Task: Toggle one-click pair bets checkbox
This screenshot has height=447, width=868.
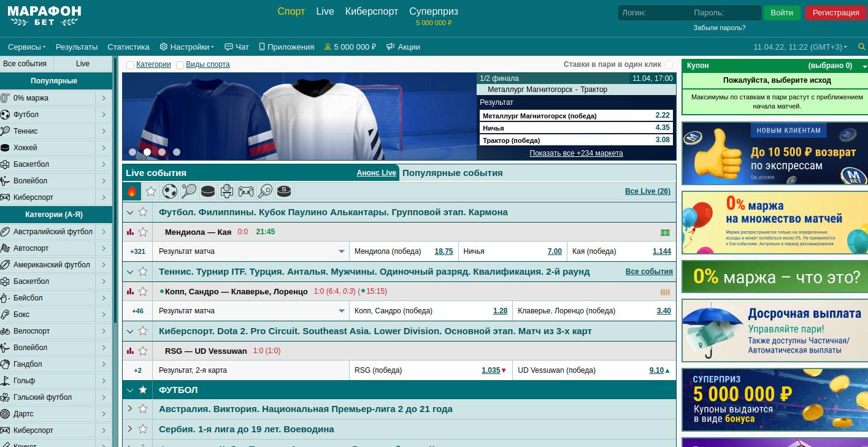Action: coord(669,64)
